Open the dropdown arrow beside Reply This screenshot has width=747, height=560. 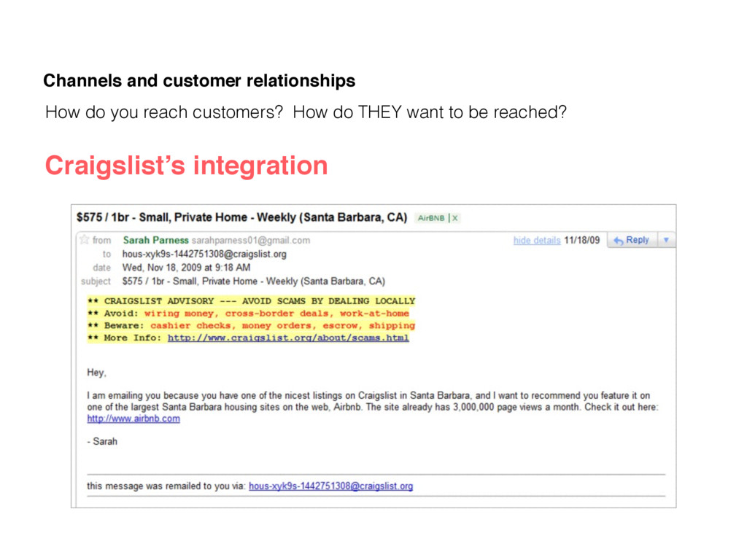coord(666,240)
